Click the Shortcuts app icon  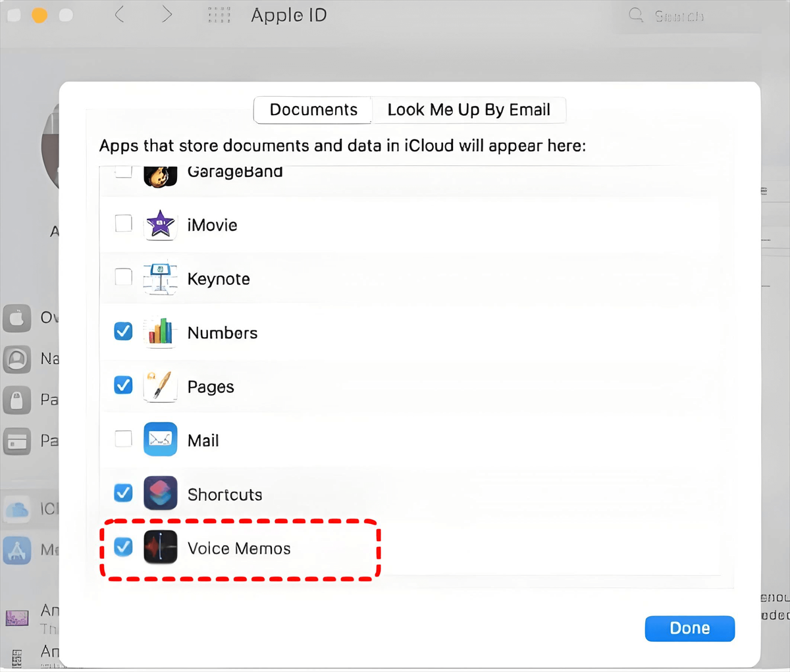160,494
